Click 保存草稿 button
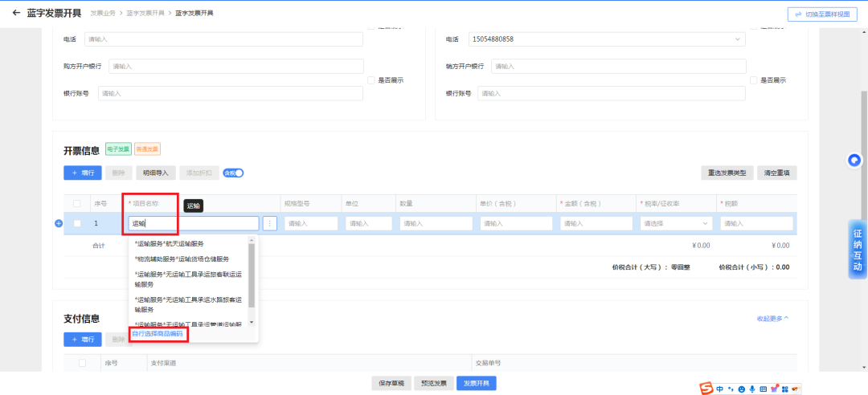This screenshot has height=395, width=868. tap(391, 384)
